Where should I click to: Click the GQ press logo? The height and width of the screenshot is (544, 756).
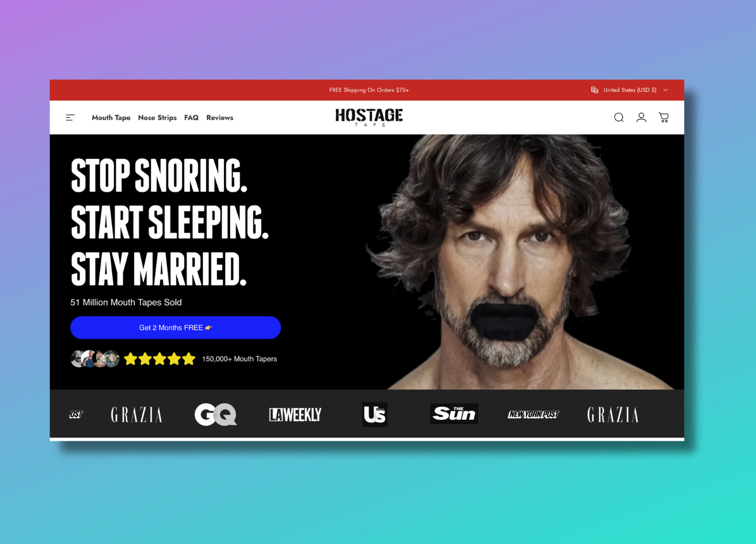(x=215, y=414)
